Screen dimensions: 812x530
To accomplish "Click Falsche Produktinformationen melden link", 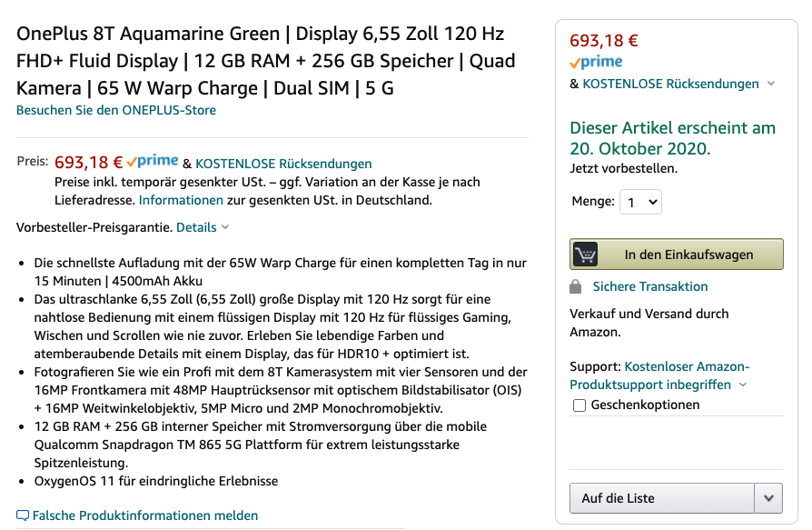I will click(x=145, y=515).
